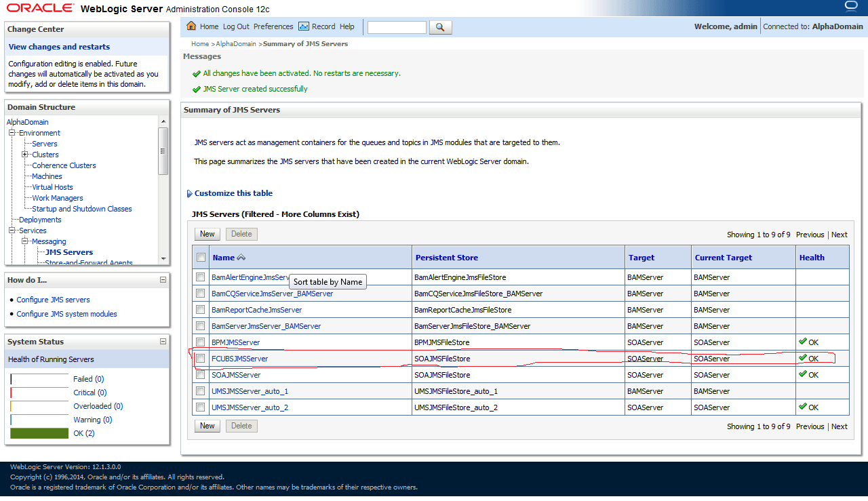Select the UMSJMSServer_auto_2 checkbox

pyautogui.click(x=200, y=407)
